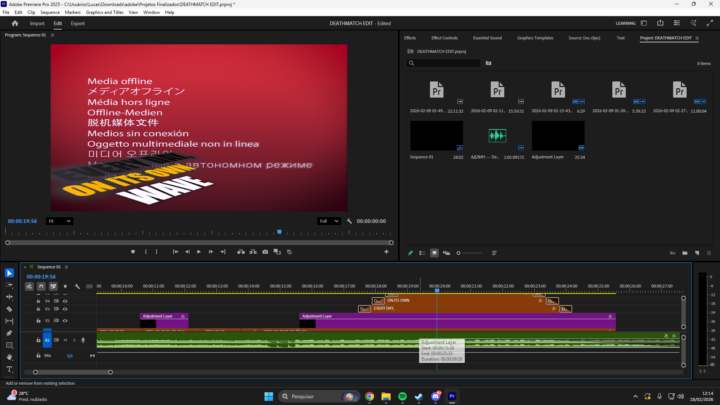This screenshot has width=720, height=405.
Task: Select the Pen tool in the toolbar
Action: coord(9,333)
